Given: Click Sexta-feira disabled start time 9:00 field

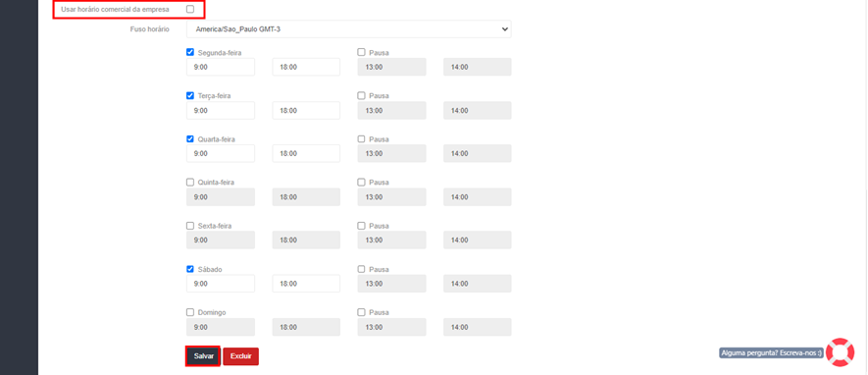Looking at the screenshot, I should point(221,240).
